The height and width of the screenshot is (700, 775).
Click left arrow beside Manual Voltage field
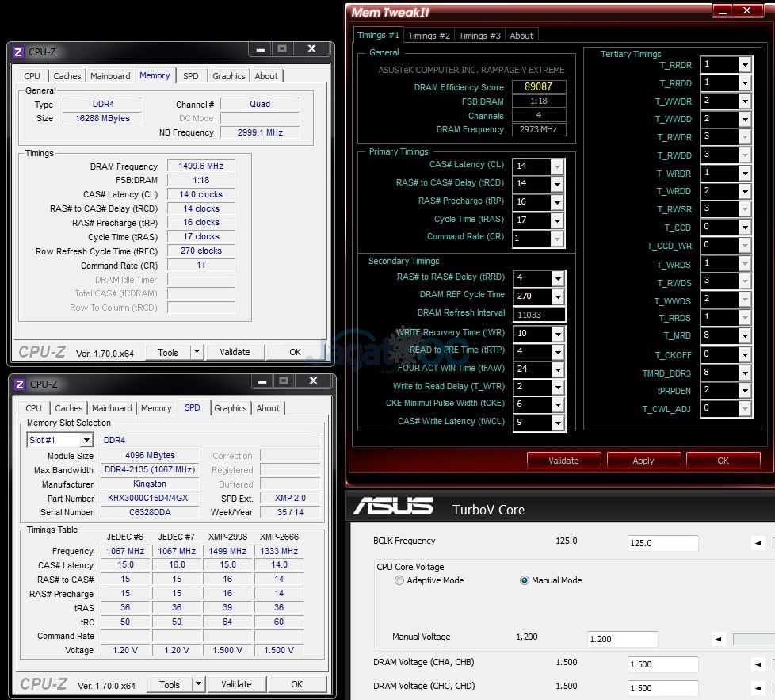pyautogui.click(x=718, y=639)
